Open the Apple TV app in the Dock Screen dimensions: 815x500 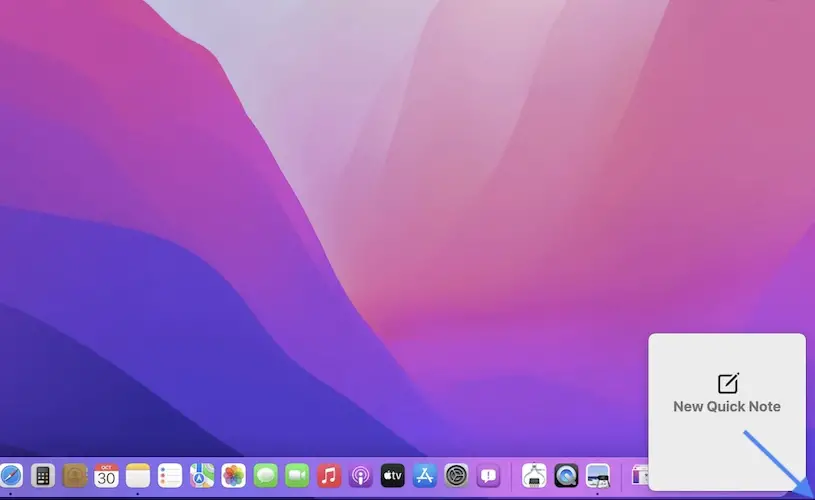click(x=392, y=476)
